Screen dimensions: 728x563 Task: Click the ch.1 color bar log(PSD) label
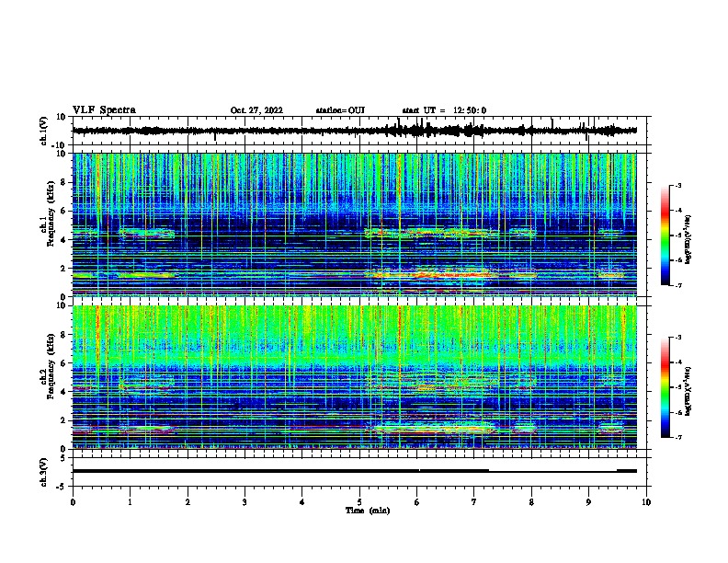pos(688,239)
